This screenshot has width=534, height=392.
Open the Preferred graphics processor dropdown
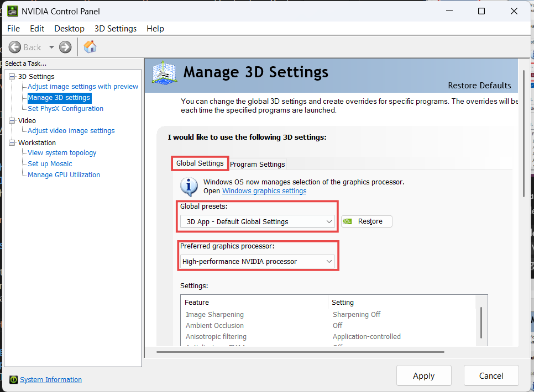click(329, 261)
